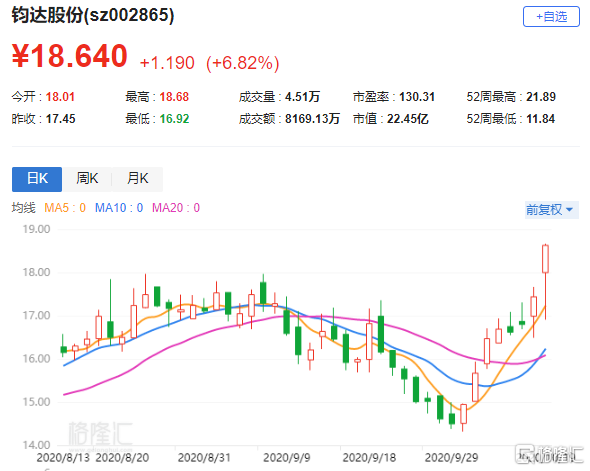
Task: Add stock via +自选 button
Action: click(x=551, y=17)
